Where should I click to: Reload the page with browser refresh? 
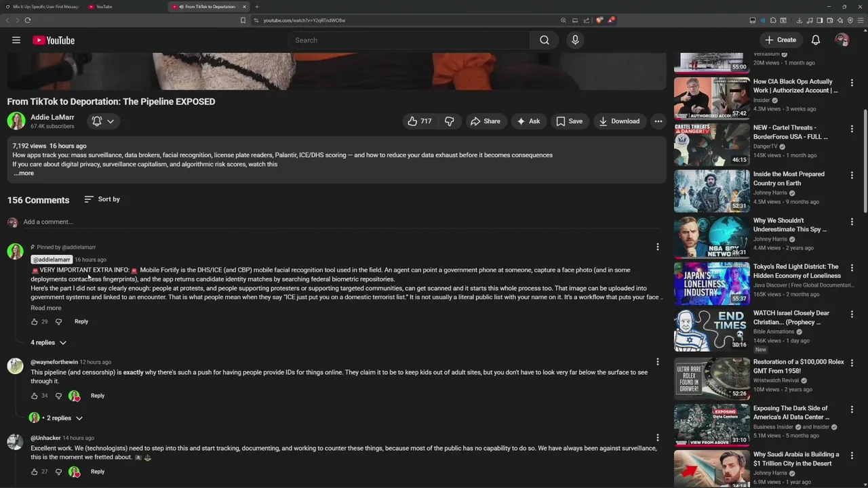click(x=27, y=20)
